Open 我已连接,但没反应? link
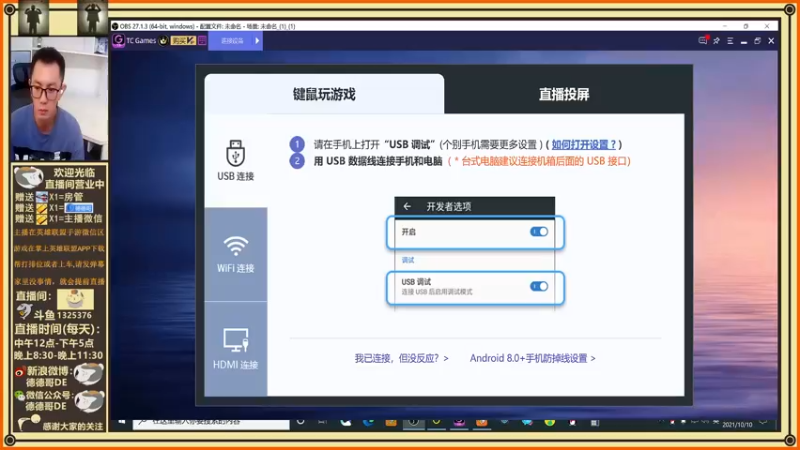Image resolution: width=800 pixels, height=450 pixels. pos(402,358)
